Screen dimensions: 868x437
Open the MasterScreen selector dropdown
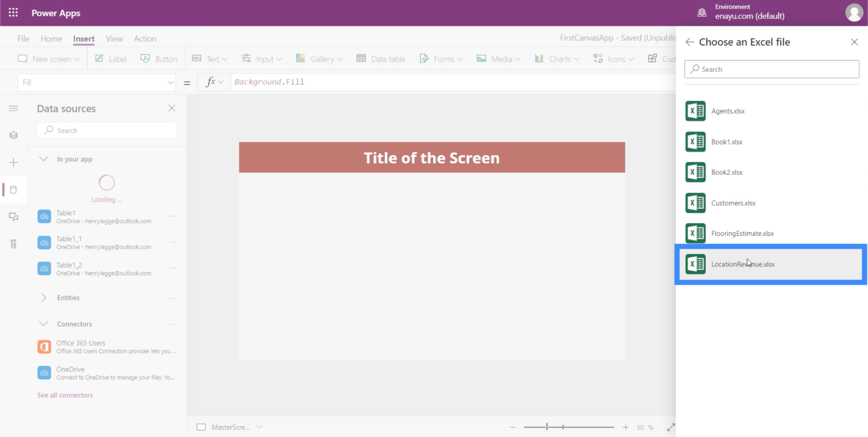coord(259,427)
